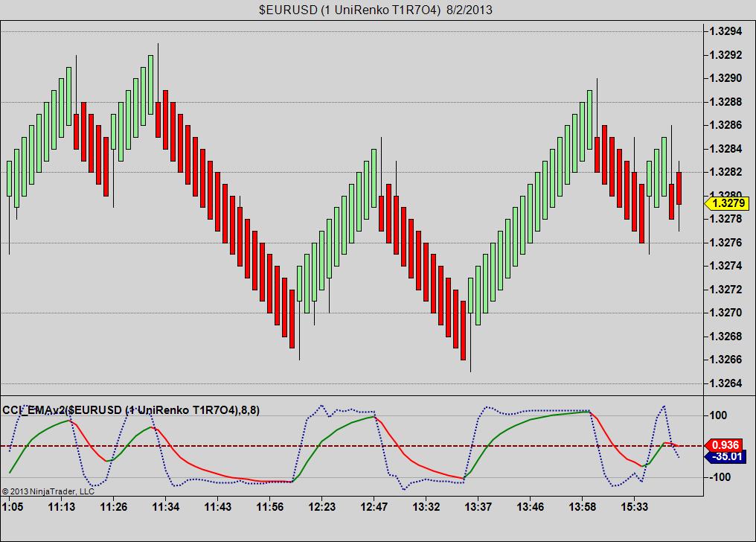This screenshot has width=756, height=542.
Task: Click the blue -35.01 indicator value marker
Action: click(x=725, y=456)
